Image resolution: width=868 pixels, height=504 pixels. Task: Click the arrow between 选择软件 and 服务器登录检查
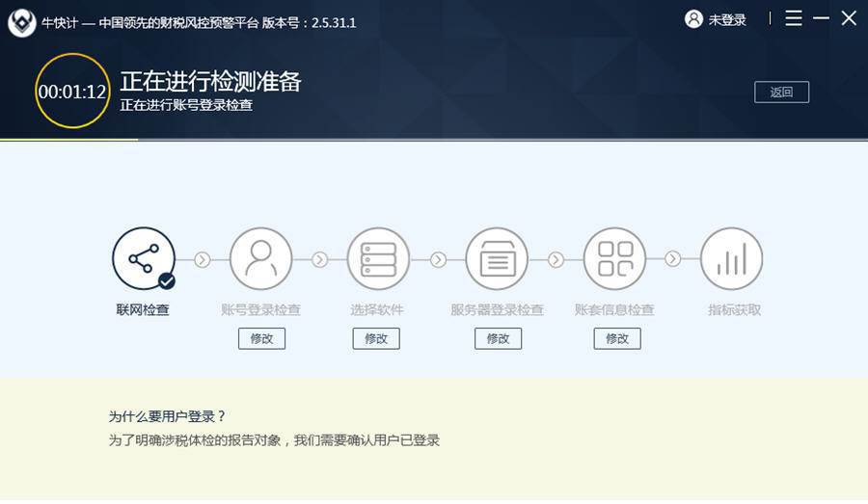pyautogui.click(x=438, y=259)
